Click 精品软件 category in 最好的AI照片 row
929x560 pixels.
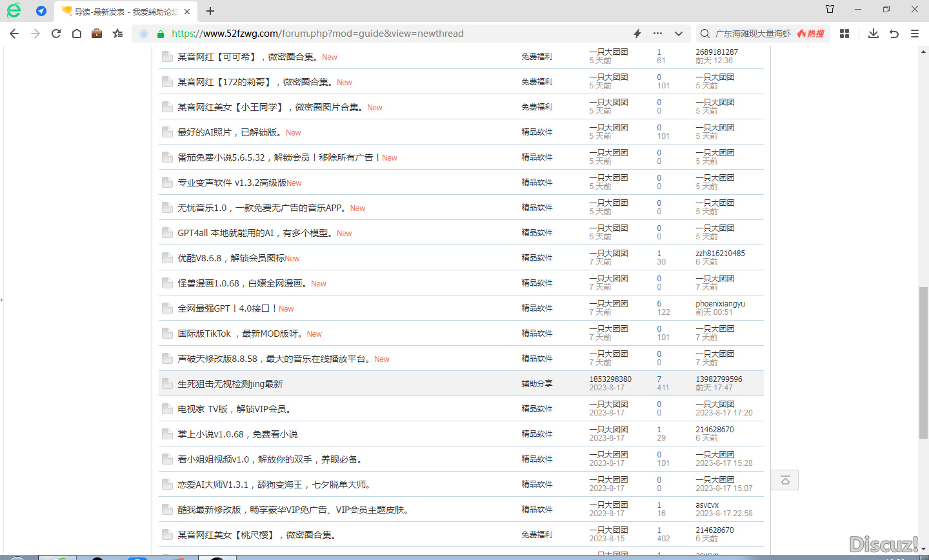click(537, 132)
